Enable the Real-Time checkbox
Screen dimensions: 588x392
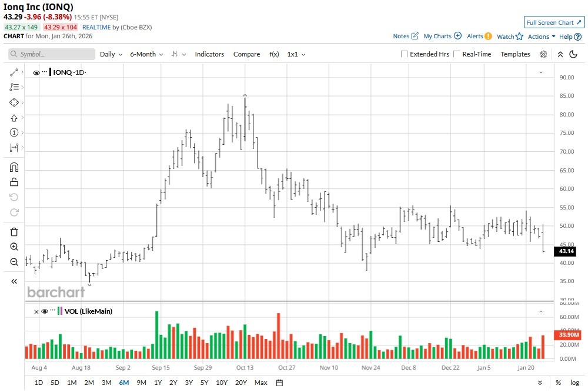(456, 54)
